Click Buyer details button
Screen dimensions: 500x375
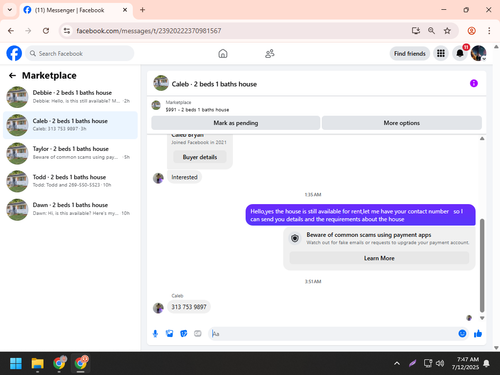[x=200, y=157]
